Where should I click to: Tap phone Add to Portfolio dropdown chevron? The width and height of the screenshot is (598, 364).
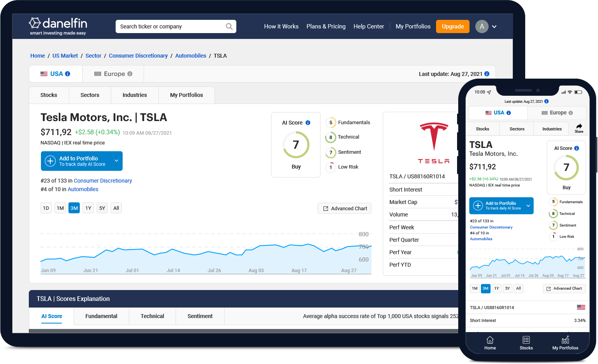[x=528, y=206]
